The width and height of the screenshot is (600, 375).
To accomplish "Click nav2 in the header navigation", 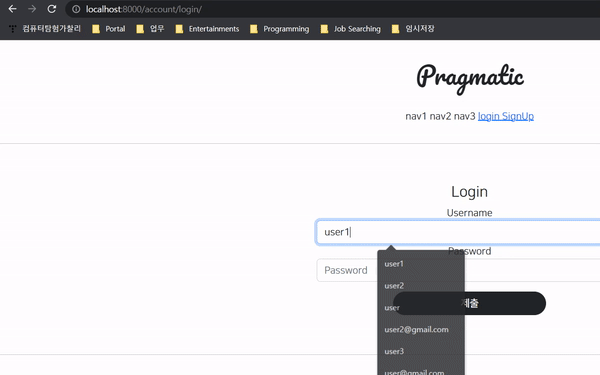I will [440, 116].
